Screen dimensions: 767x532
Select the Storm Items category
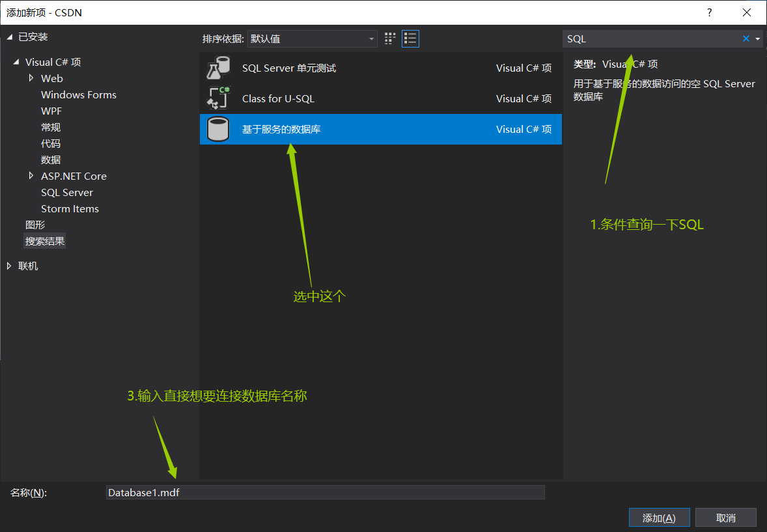tap(70, 208)
